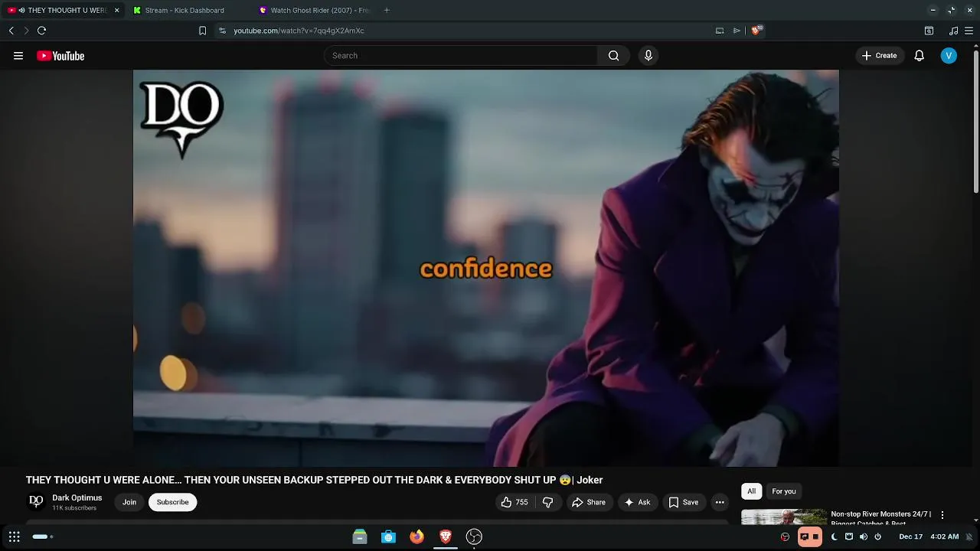The height and width of the screenshot is (551, 980).
Task: Click the 4:02 AM clock
Action: coord(944,536)
